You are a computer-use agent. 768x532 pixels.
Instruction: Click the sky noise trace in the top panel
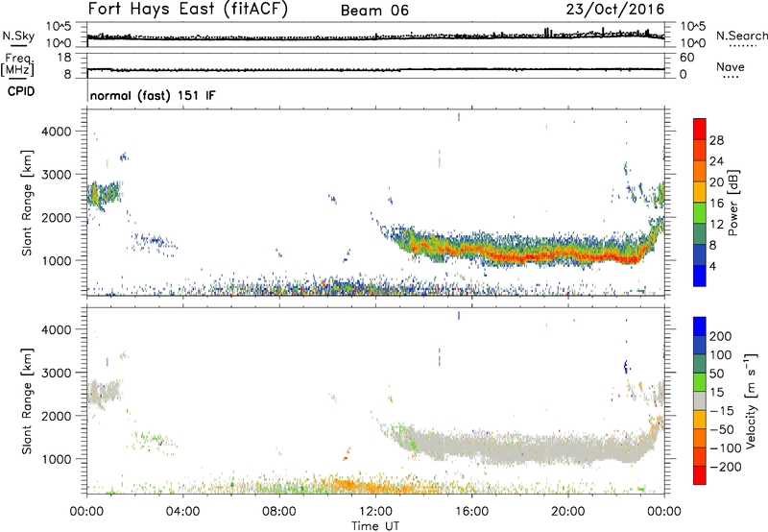point(375,37)
